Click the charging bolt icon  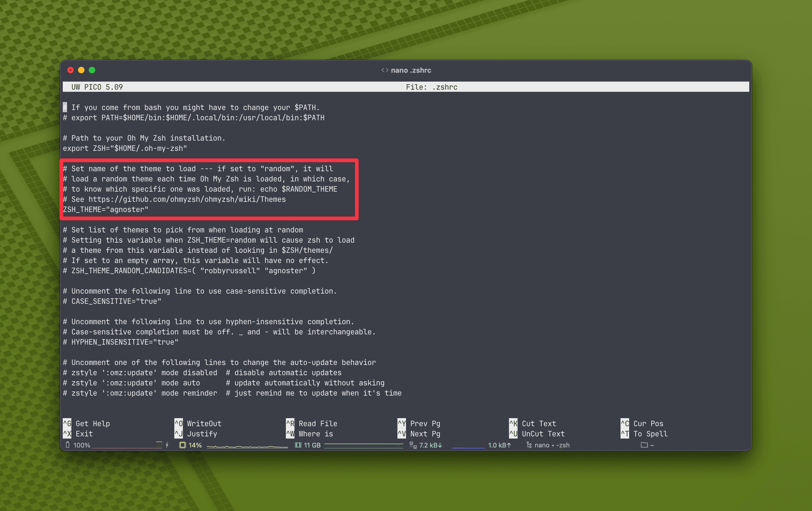(167, 445)
